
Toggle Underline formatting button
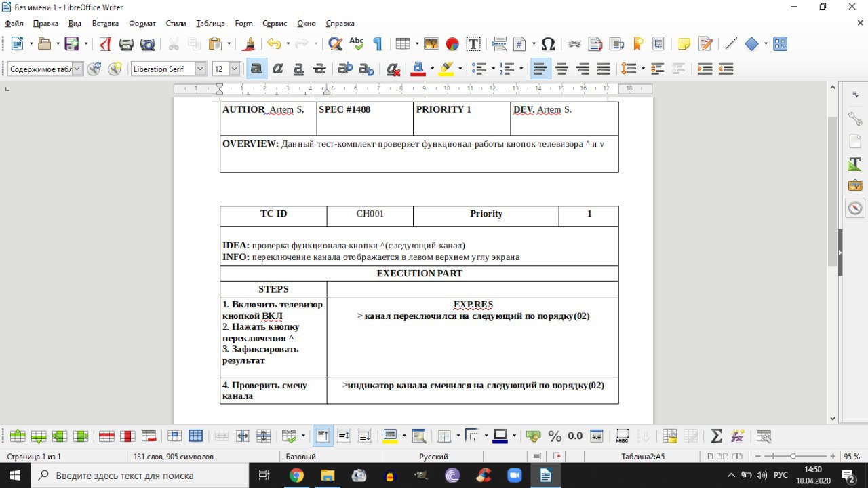click(298, 69)
